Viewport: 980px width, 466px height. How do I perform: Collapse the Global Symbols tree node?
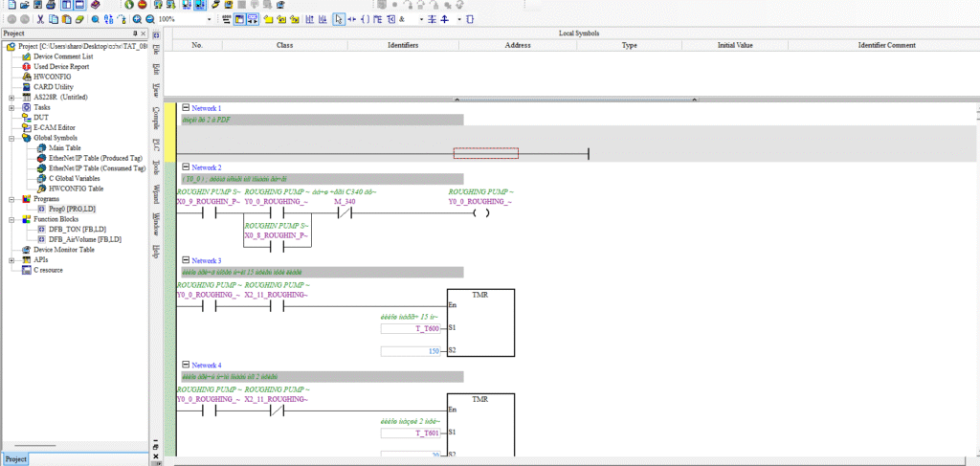click(11, 138)
